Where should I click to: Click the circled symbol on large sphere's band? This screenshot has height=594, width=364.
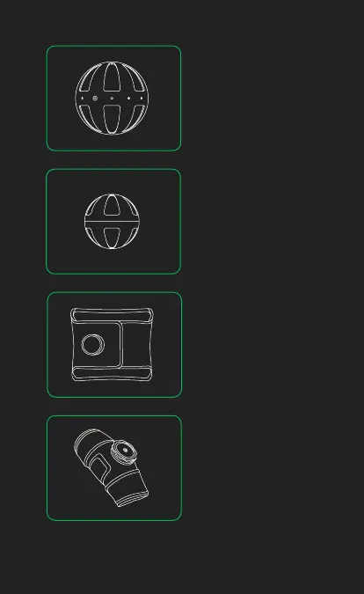(x=95, y=98)
